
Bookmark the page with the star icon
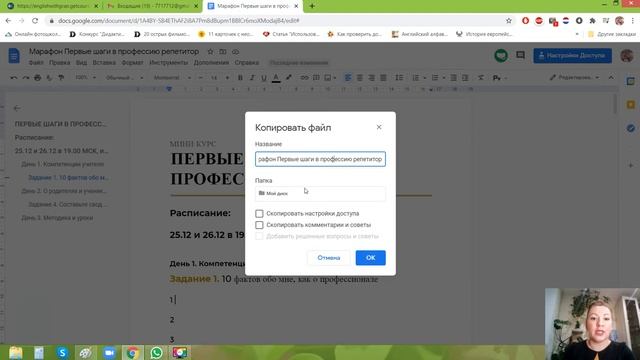(x=509, y=20)
